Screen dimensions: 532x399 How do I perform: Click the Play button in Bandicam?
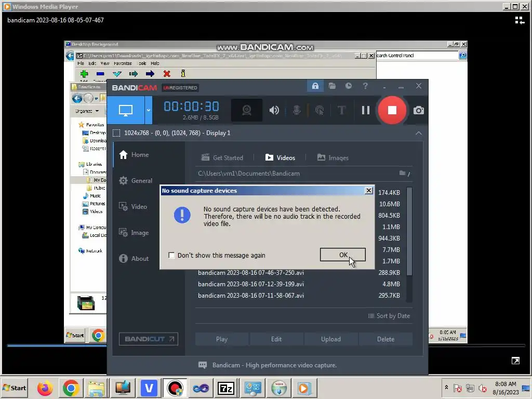(222, 339)
